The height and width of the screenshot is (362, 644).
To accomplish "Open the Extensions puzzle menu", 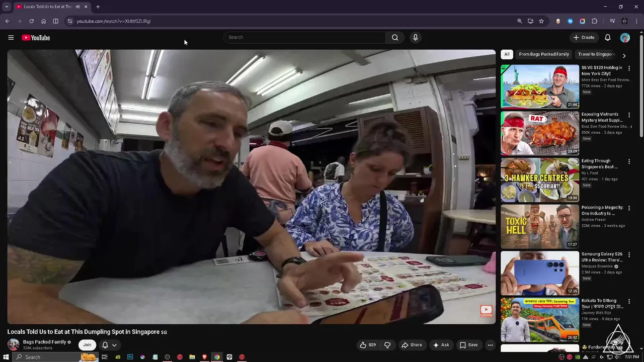I will [x=595, y=21].
